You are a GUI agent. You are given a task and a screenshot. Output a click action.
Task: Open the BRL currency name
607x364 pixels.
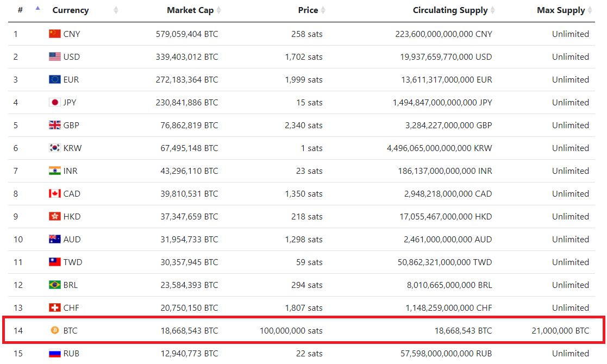[71, 285]
